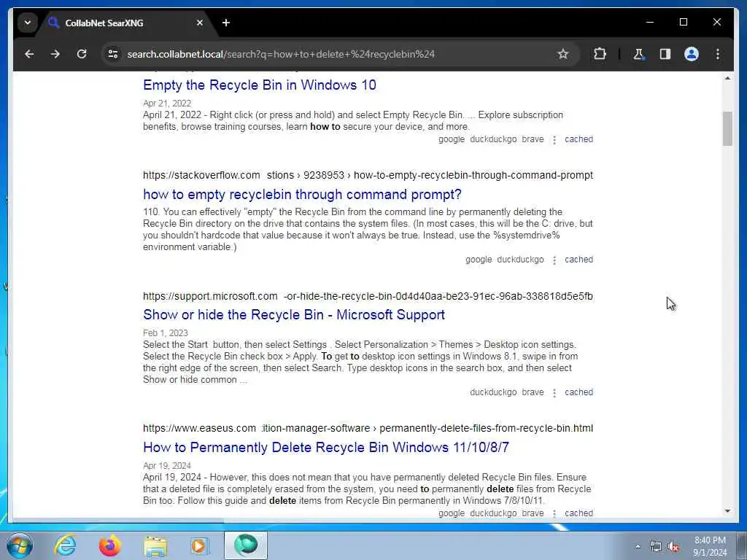Launch Internet Explorer from taskbar
Screen dimensions: 747x560
point(65,545)
